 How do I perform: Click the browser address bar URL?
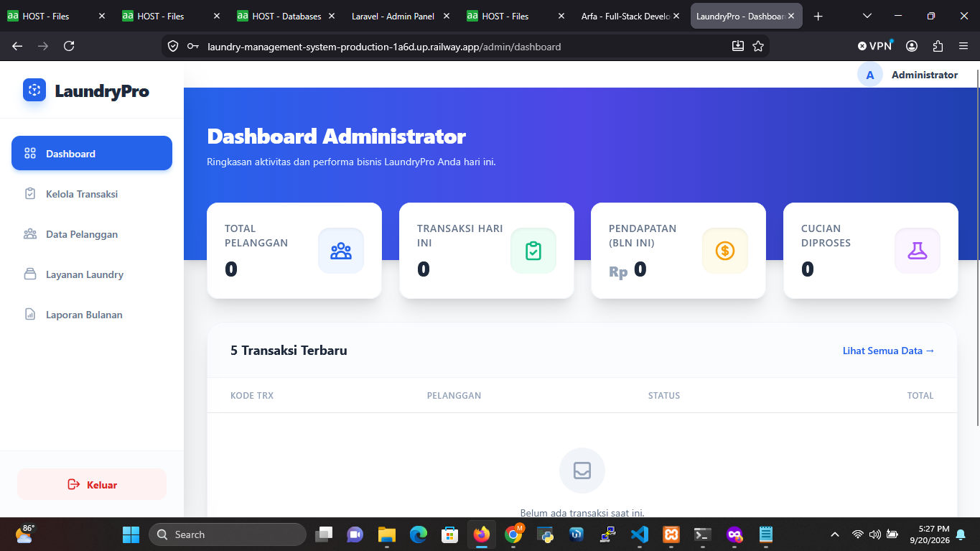point(384,47)
